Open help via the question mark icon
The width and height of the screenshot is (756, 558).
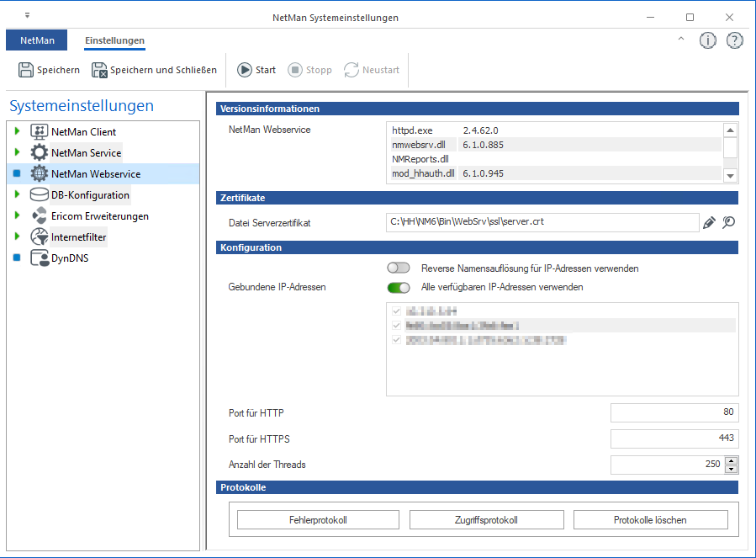(734, 40)
